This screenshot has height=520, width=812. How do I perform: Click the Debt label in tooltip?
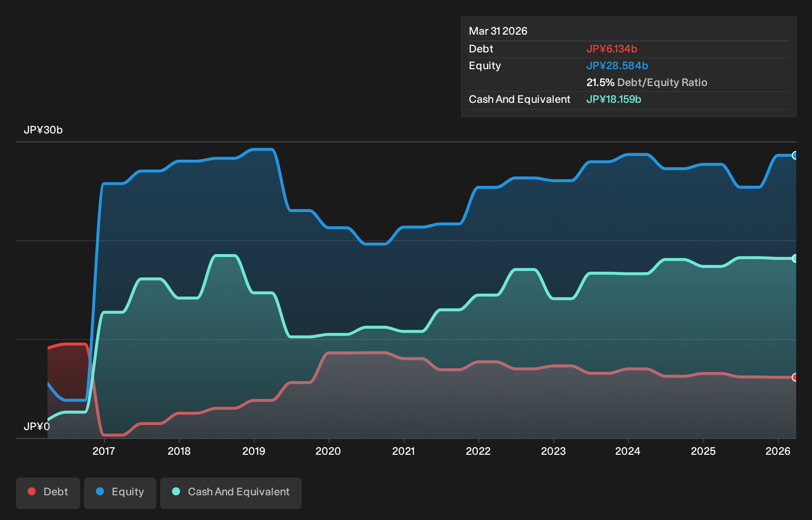tap(481, 48)
